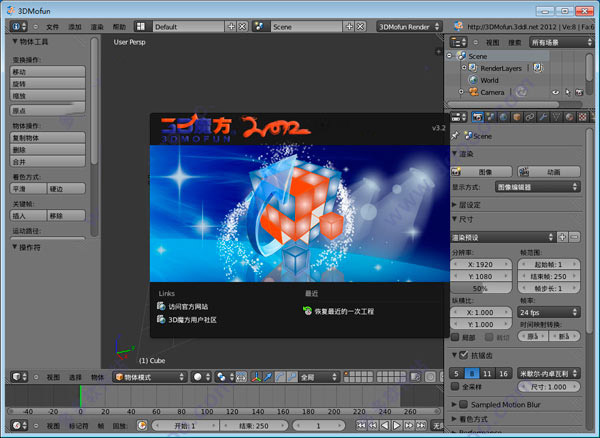Open the 3DMofun Render engine dropdown
600x438 pixels.
click(x=409, y=26)
